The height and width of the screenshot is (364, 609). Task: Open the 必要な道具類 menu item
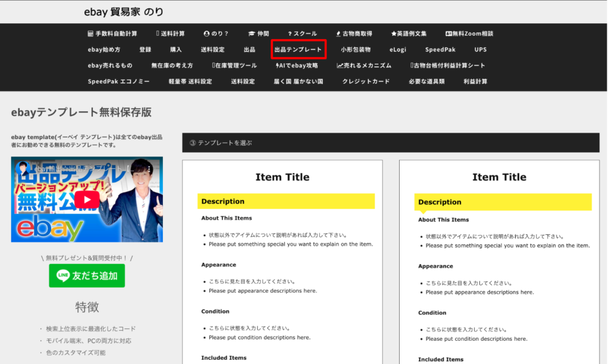pyautogui.click(x=426, y=81)
